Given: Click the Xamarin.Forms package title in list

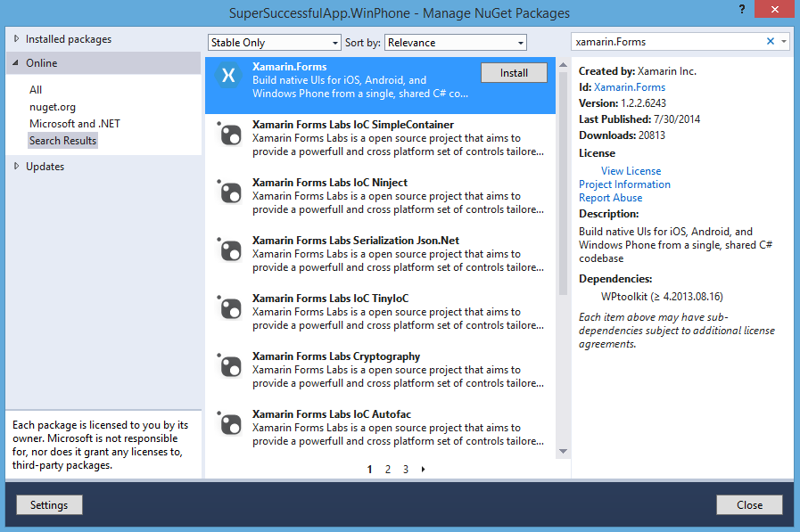Looking at the screenshot, I should [289, 67].
